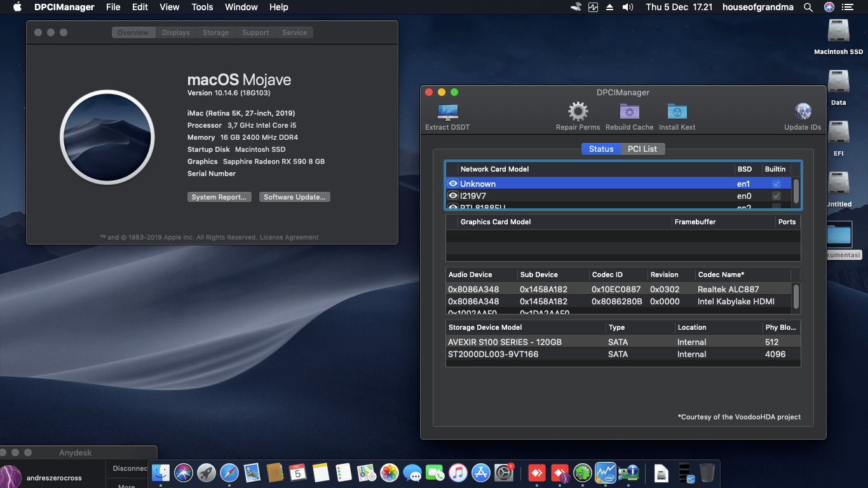Launch Intel Power Gadget from the dock
Image resolution: width=868 pixels, height=488 pixels.
coord(605,473)
